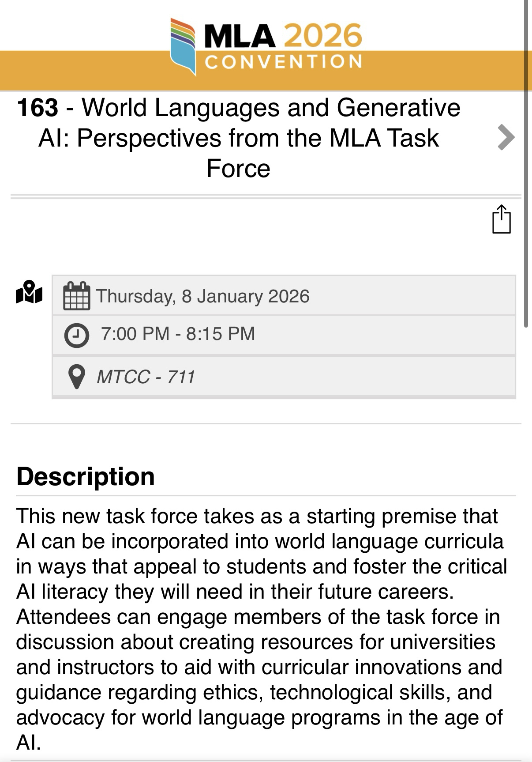532x762 pixels.
Task: Click the empty left side of the orange banner
Action: [79, 71]
